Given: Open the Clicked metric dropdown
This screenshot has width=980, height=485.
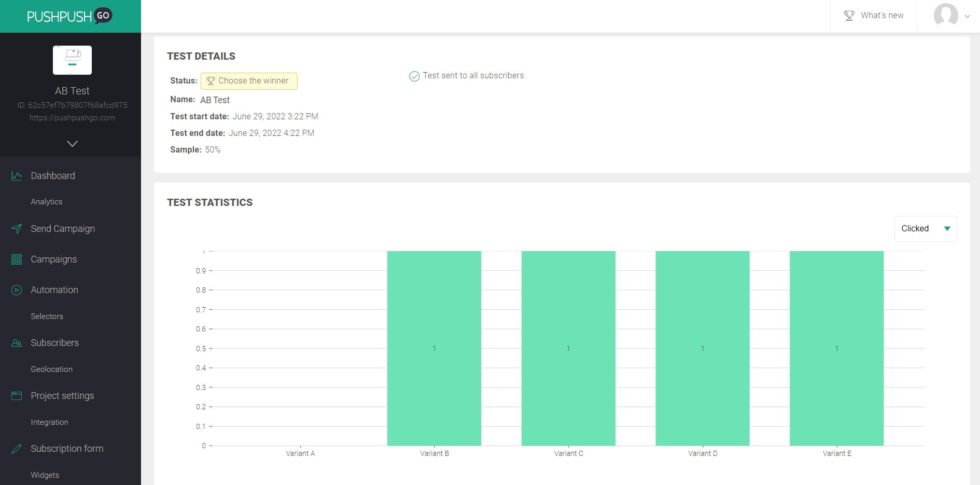Looking at the screenshot, I should point(926,229).
